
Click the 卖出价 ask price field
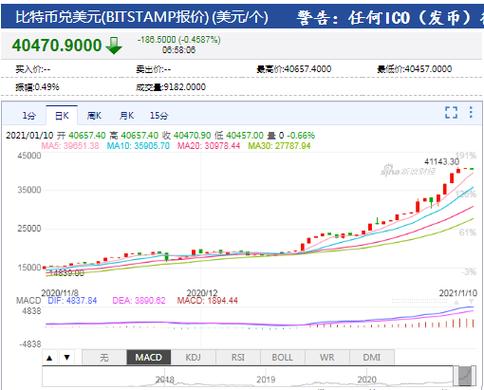click(153, 69)
